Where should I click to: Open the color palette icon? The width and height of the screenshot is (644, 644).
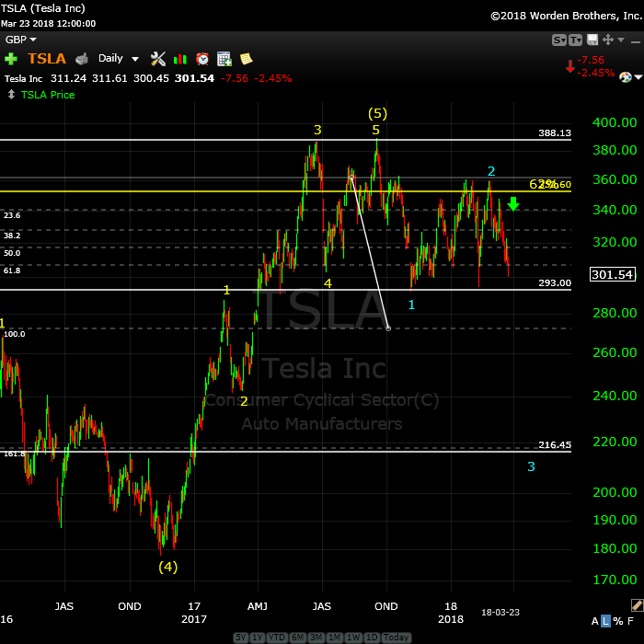click(x=625, y=76)
